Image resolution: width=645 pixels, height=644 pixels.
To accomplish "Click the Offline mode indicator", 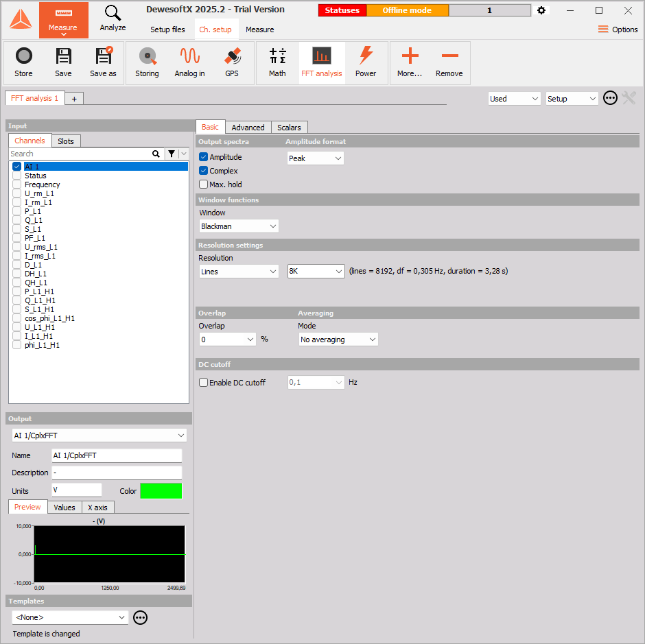I will (x=407, y=10).
